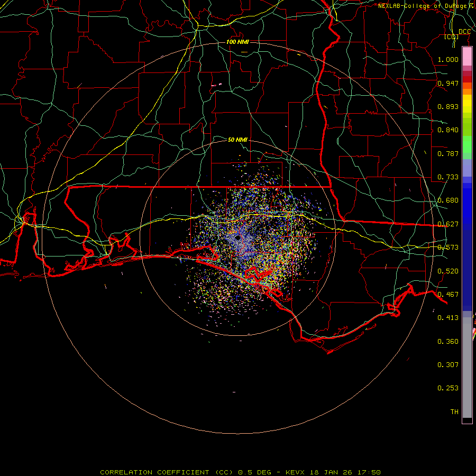Click the 0.360 scale value
The image size is (476, 476).
coord(448,341)
